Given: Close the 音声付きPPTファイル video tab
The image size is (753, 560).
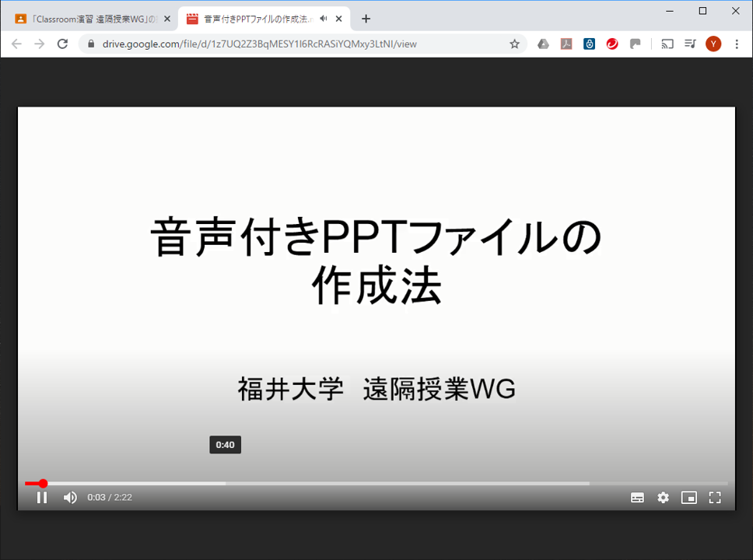Looking at the screenshot, I should pyautogui.click(x=338, y=19).
